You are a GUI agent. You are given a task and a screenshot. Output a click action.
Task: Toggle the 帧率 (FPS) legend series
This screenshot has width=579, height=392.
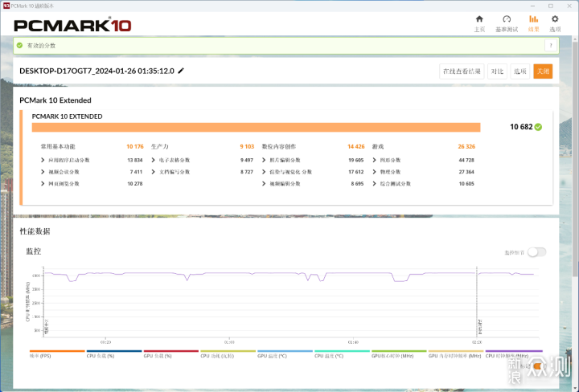(57, 353)
